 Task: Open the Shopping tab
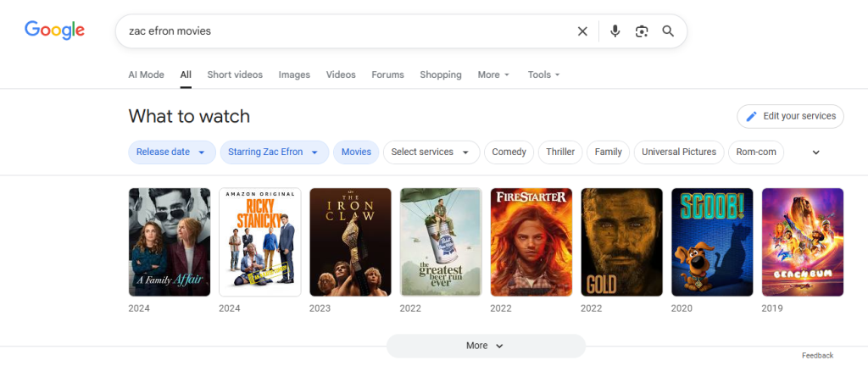[x=441, y=75]
